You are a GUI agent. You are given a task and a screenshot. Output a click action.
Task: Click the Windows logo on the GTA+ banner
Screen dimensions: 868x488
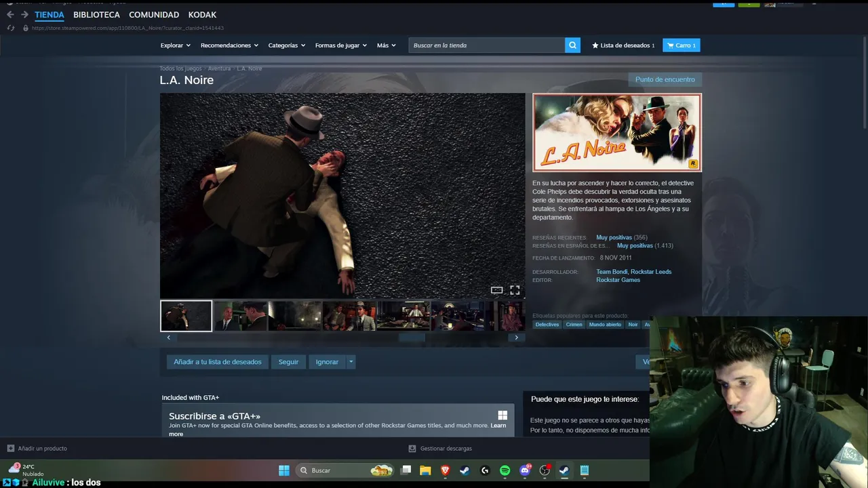tap(502, 415)
